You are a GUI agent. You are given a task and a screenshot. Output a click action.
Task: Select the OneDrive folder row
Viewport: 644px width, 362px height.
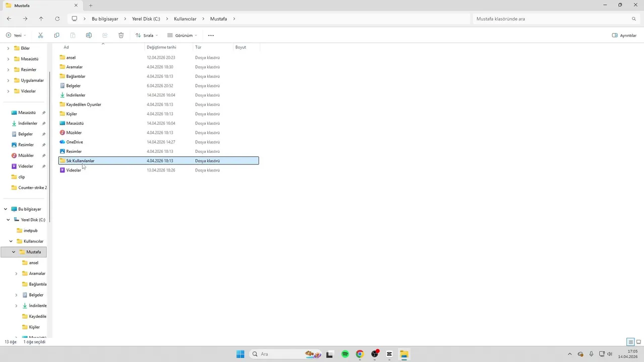tap(158, 142)
